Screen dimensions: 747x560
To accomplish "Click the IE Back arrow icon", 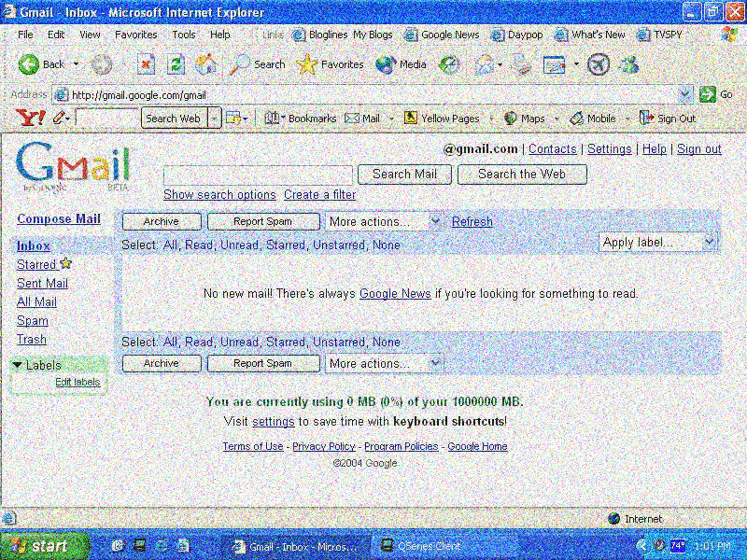I will click(x=29, y=64).
